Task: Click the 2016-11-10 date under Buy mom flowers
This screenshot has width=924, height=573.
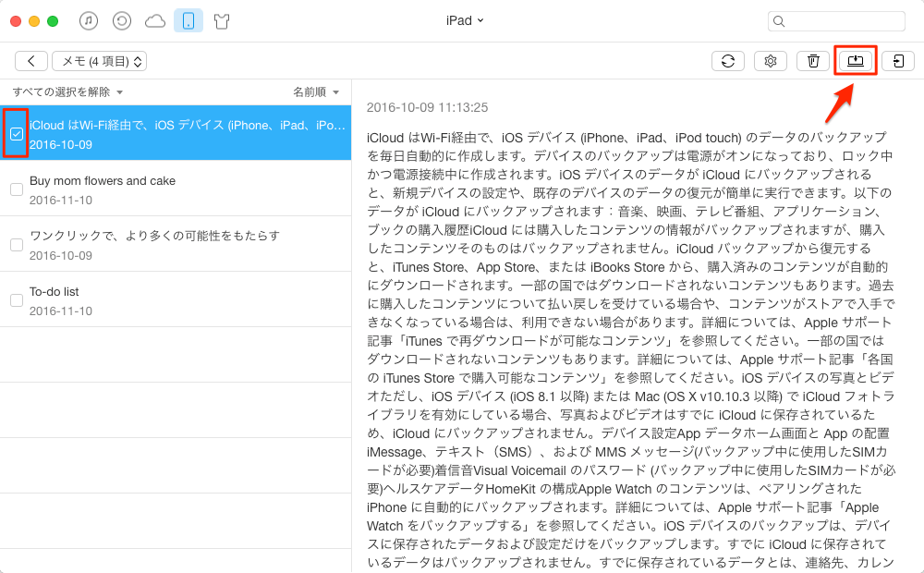Action: coord(61,200)
